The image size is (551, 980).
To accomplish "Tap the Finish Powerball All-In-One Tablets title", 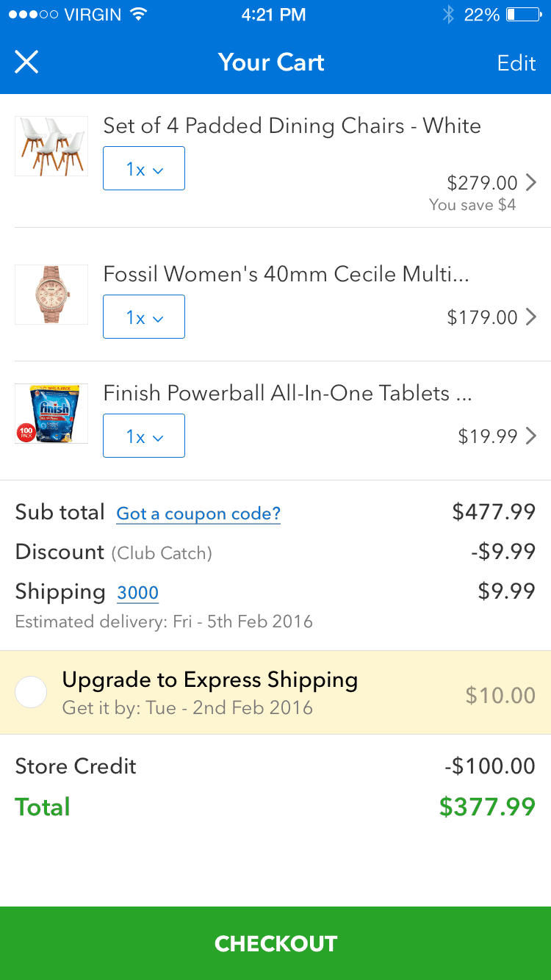I will click(287, 393).
